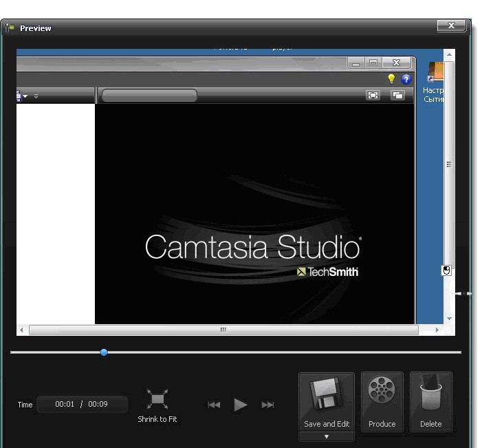This screenshot has height=448, width=482.
Task: Click the horizontal scrollbar thumb
Action: point(223,330)
